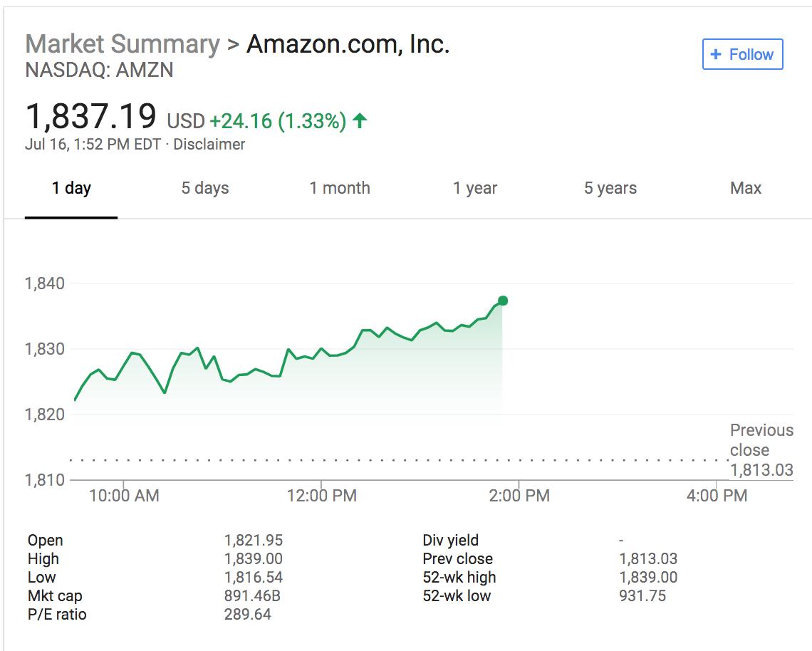Click the 52-wk high value 1,839.00
Viewport: 812px width, 651px height.
coord(648,577)
